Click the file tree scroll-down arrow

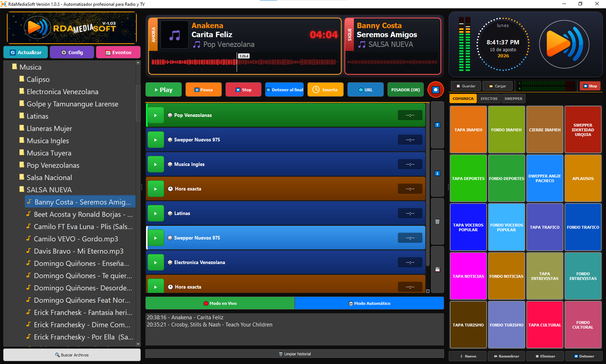coord(138,344)
